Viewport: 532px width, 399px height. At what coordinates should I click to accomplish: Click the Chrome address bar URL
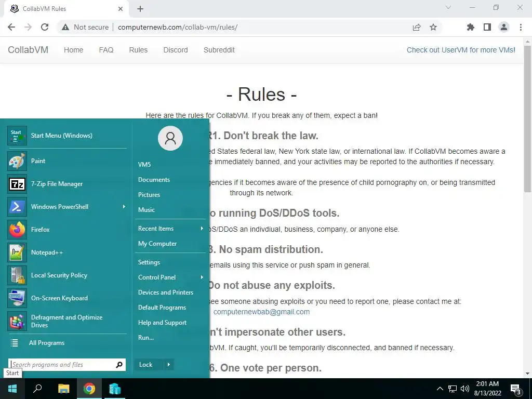[x=178, y=27]
